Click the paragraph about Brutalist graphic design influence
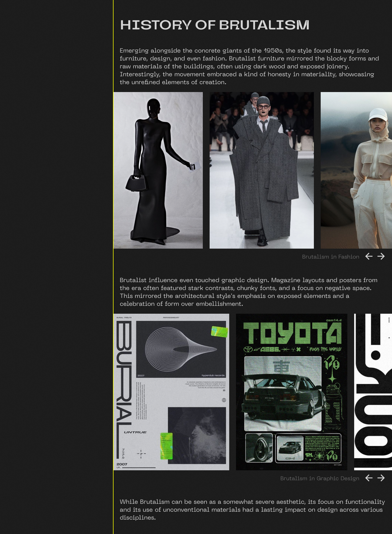The width and height of the screenshot is (392, 534). pos(248,292)
